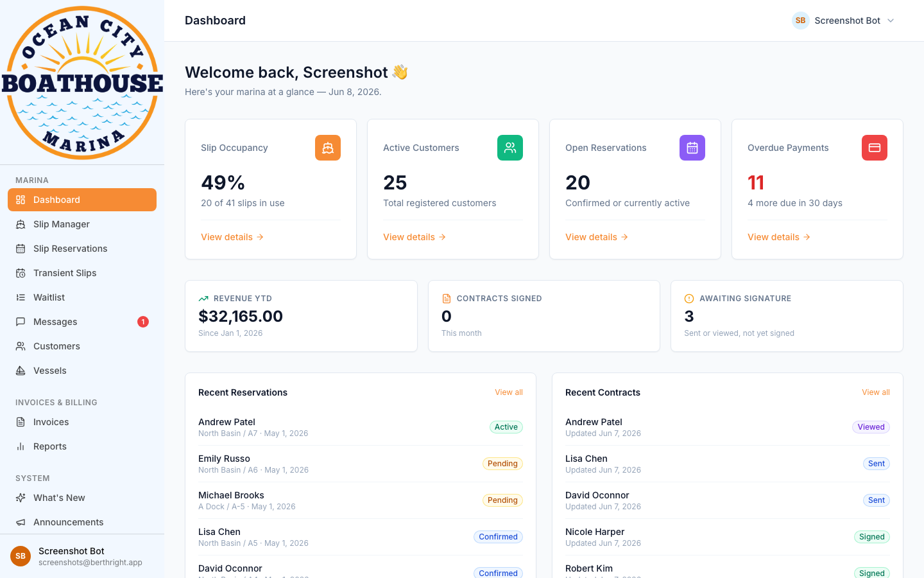Go to the Reports sidebar page
Viewport: 924px width, 578px height.
pyautogui.click(x=82, y=446)
